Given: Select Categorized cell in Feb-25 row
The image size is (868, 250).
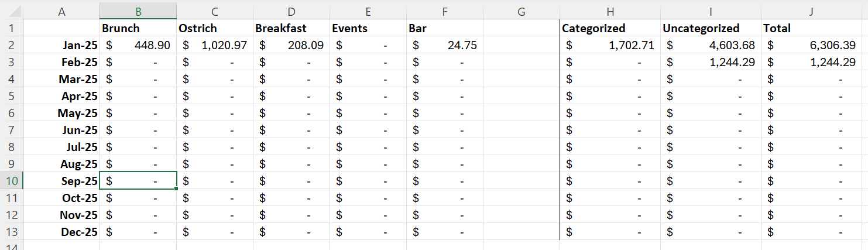Looking at the screenshot, I should pyautogui.click(x=610, y=62).
